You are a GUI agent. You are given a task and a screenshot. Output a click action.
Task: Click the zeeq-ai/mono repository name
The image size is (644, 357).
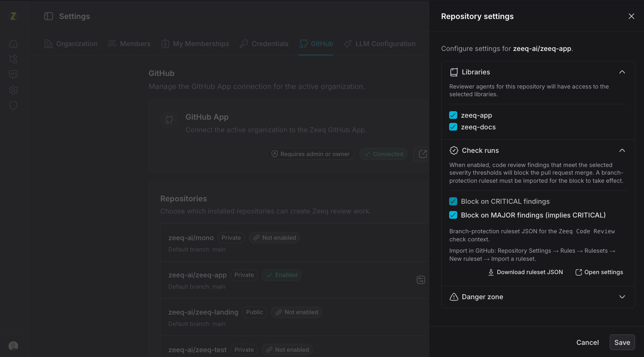pos(191,238)
